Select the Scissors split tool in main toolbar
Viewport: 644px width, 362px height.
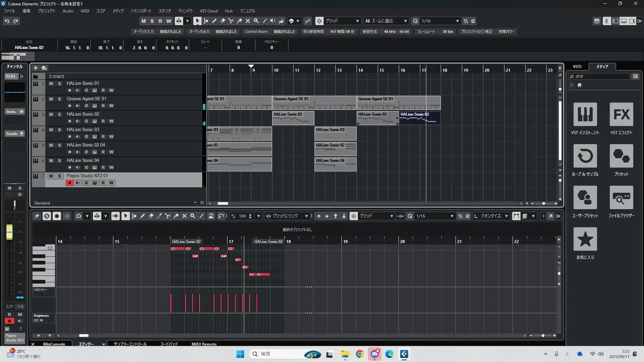(231, 21)
